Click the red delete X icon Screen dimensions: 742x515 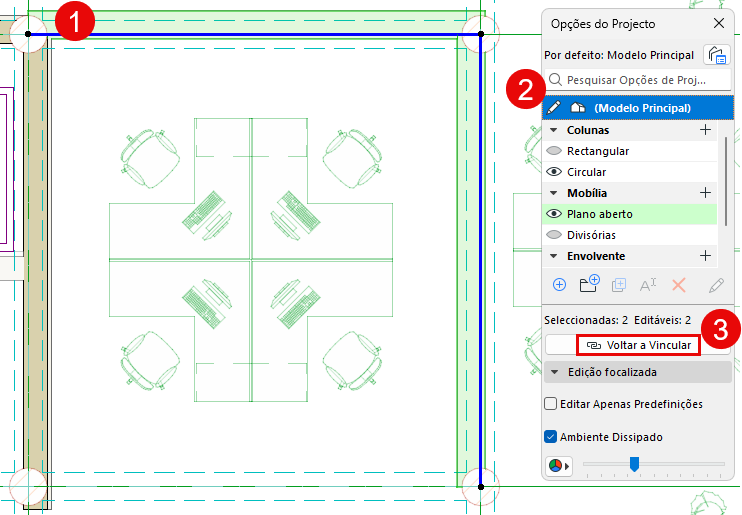[679, 285]
